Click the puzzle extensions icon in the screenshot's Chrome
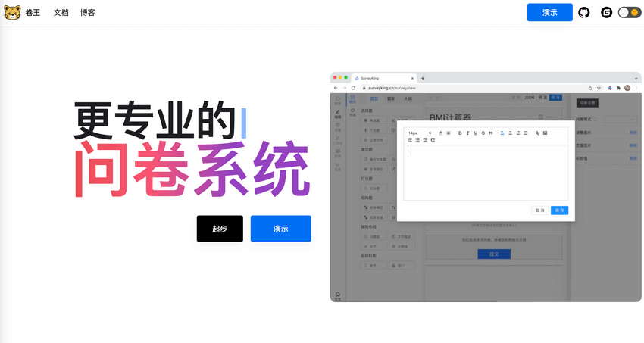 coord(618,88)
